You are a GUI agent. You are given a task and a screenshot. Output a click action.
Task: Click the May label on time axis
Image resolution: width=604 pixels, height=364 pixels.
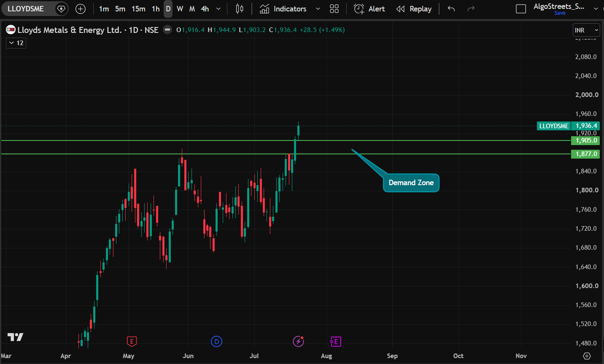[x=129, y=355]
